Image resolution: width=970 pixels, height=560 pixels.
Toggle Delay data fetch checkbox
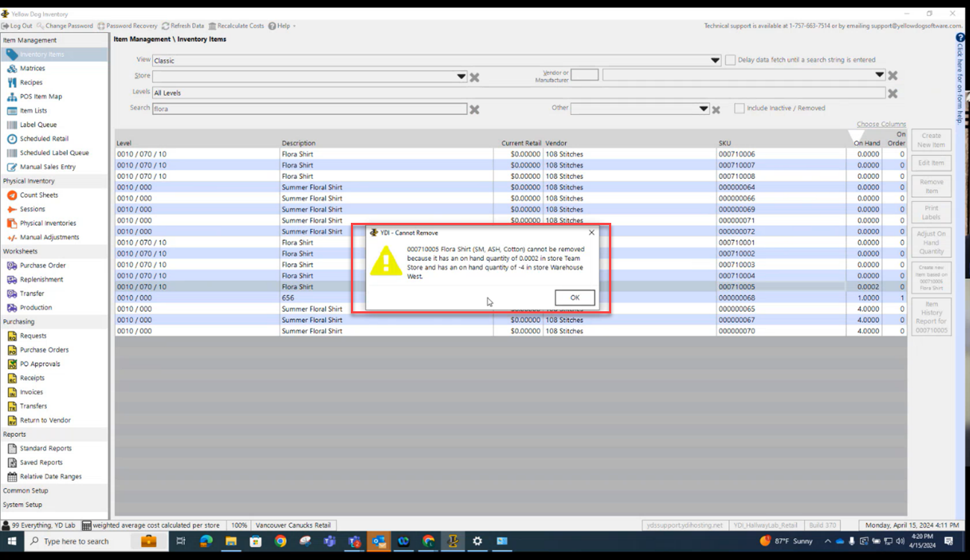click(731, 60)
